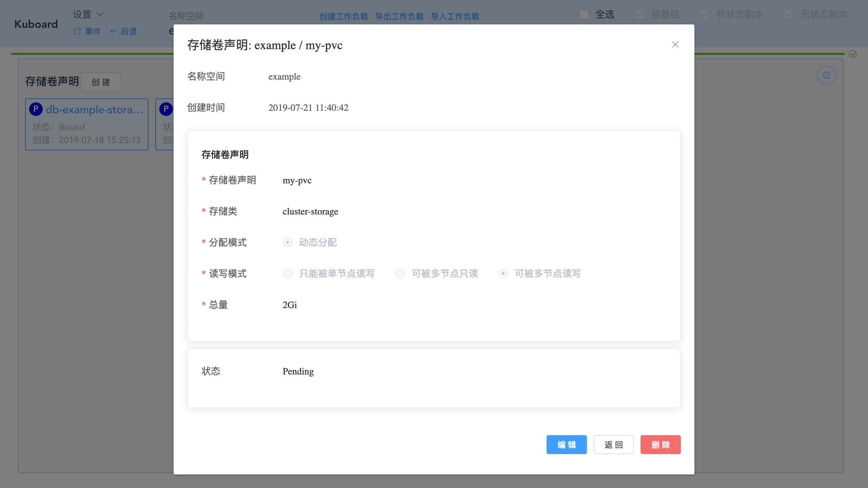Viewport: 868px width, 488px height.
Task: Click the partially hidden second P icon
Action: (166, 109)
